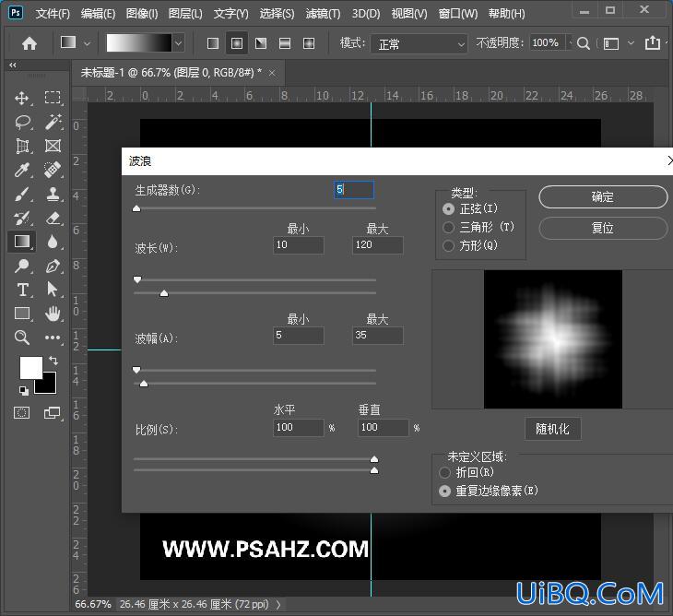673x616 pixels.
Task: Click 确定 to apply wave filter
Action: click(603, 197)
